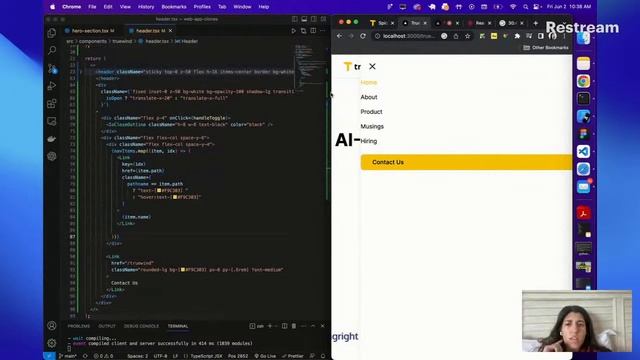Kill the terminal with the trash icon
Viewport: 640px width, 360px height.
294,326
